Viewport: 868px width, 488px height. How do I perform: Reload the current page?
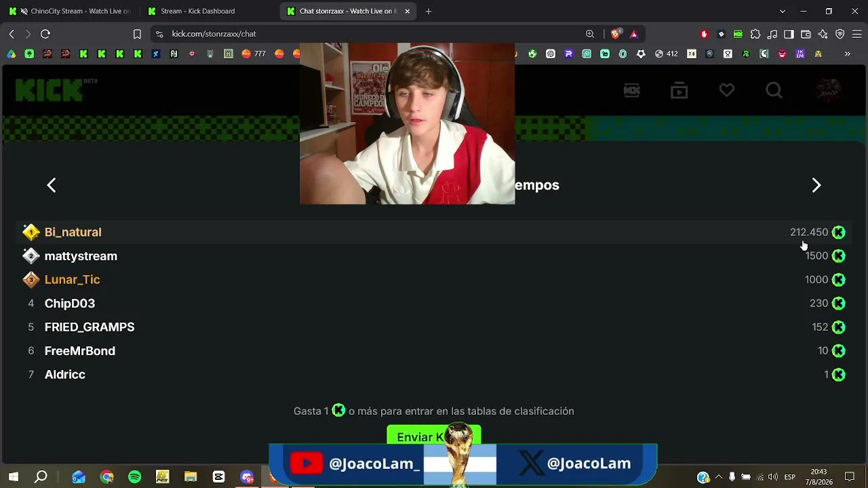pyautogui.click(x=45, y=34)
